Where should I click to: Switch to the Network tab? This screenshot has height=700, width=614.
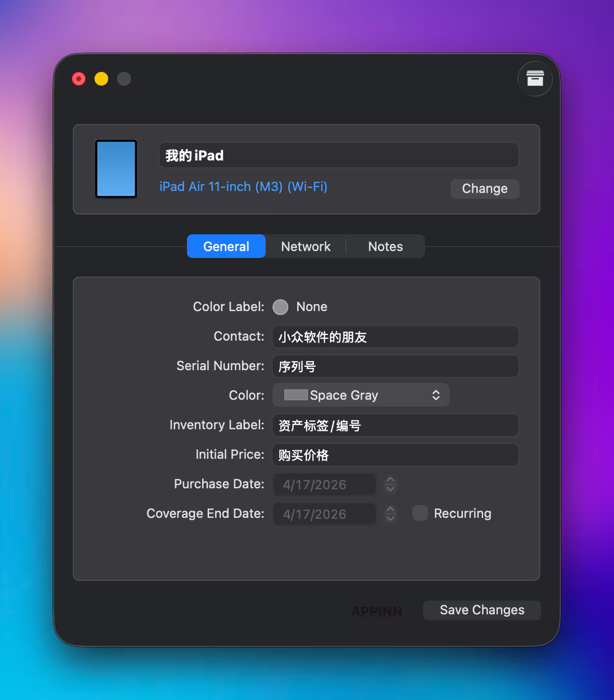coord(306,246)
